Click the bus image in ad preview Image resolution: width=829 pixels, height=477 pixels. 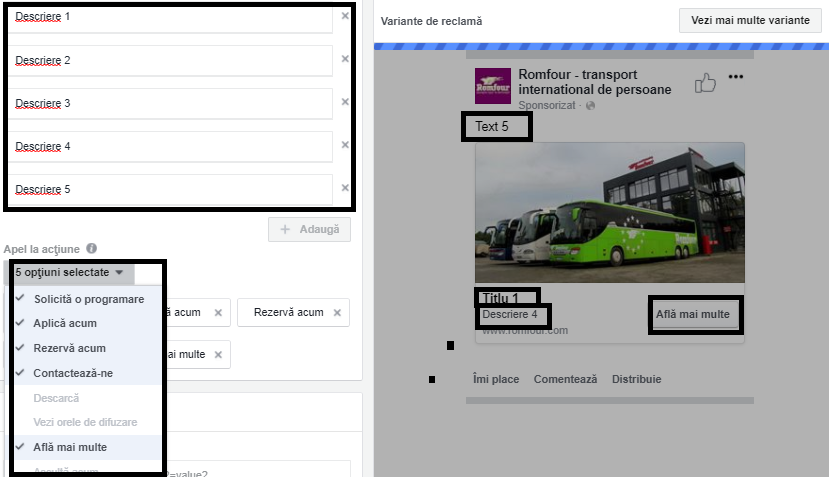(609, 214)
